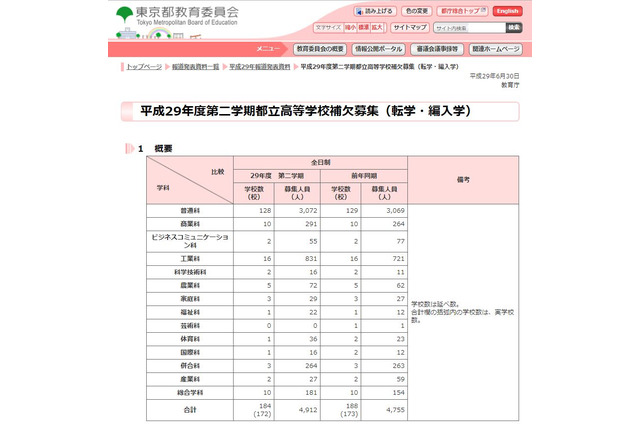Set text size to 拡大
The image size is (640, 426).
click(377, 28)
